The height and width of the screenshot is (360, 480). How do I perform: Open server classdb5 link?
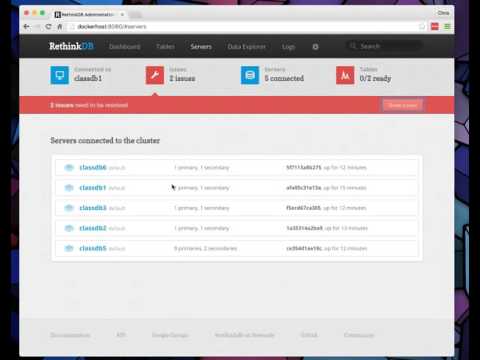[x=93, y=248]
